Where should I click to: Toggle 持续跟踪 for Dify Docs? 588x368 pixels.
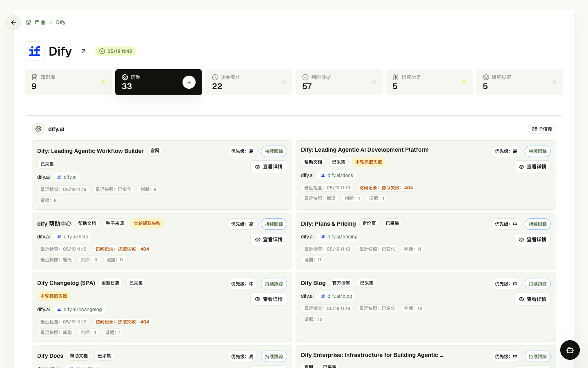click(x=274, y=357)
